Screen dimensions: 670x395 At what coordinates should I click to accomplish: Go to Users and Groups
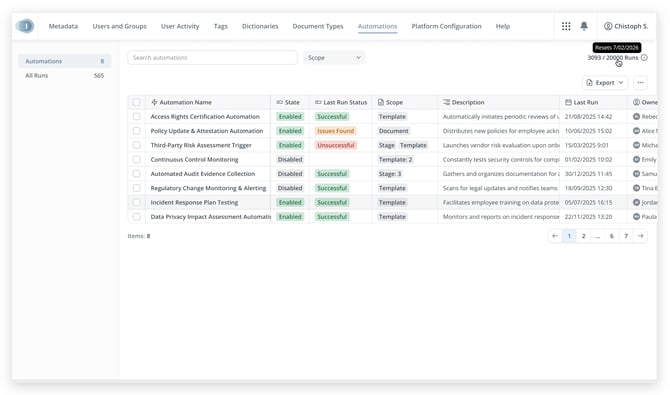coord(119,26)
